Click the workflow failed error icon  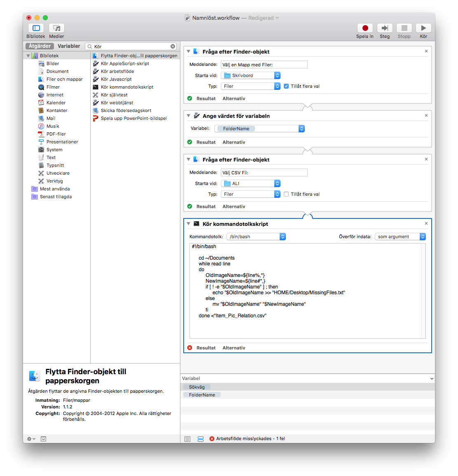pyautogui.click(x=212, y=438)
